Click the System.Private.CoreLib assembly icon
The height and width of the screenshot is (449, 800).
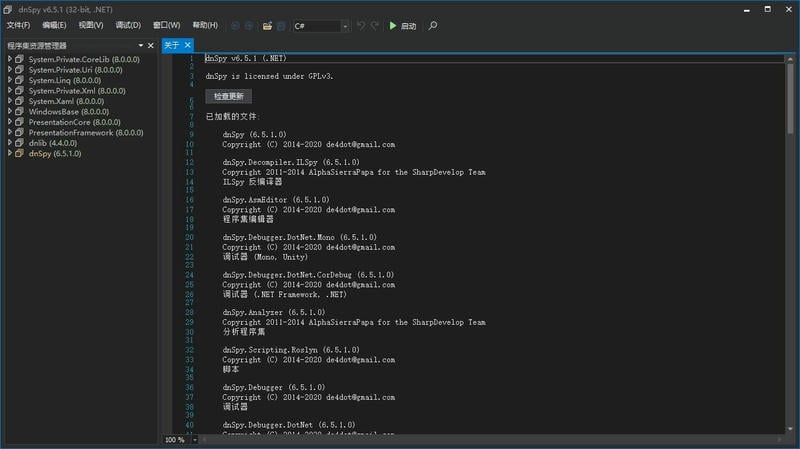click(x=19, y=59)
